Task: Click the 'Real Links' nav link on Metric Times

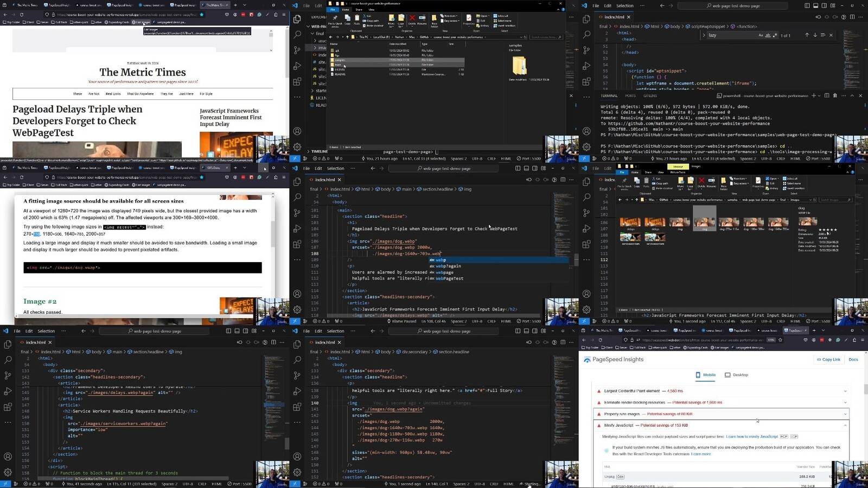Action: (113, 94)
